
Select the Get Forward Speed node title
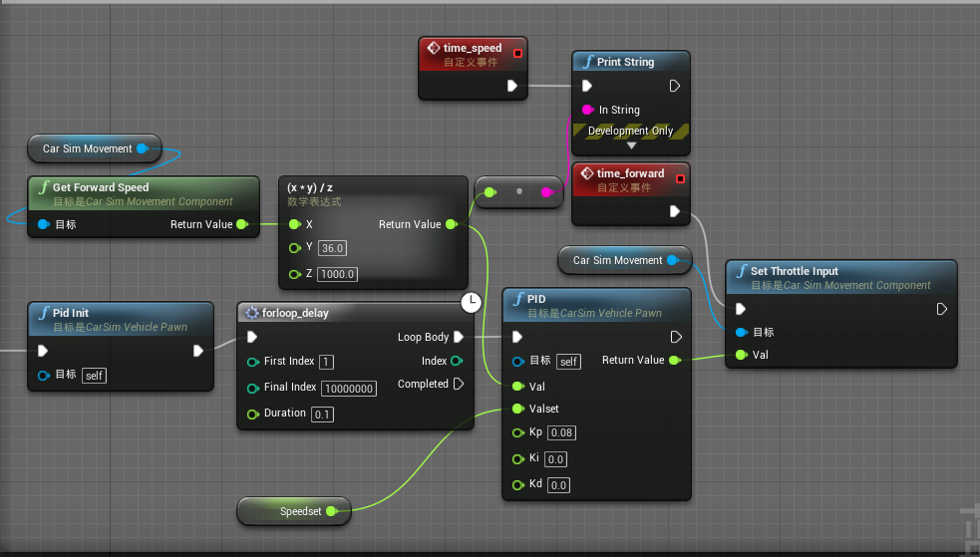click(101, 187)
